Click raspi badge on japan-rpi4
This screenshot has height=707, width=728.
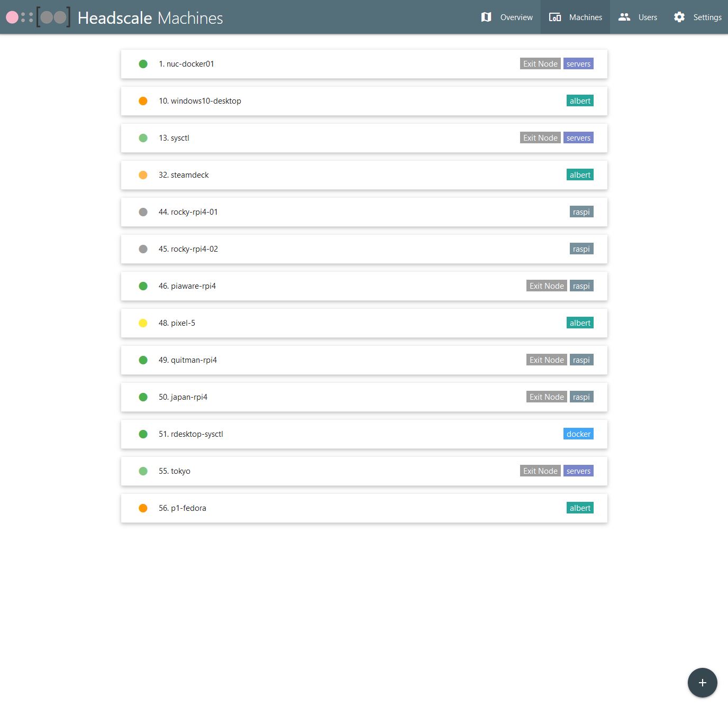tap(581, 397)
